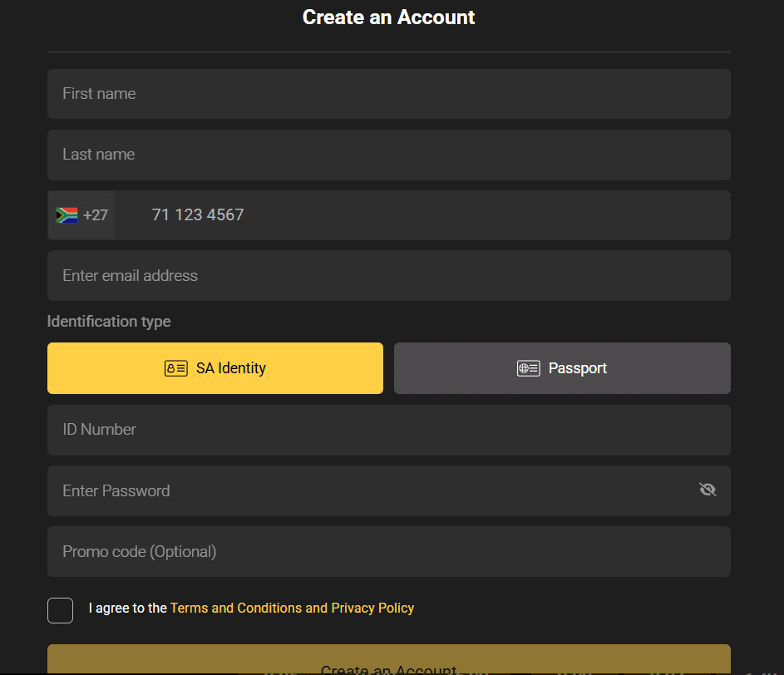784x675 pixels.
Task: Click the "I agree to the" label text
Action: [128, 608]
